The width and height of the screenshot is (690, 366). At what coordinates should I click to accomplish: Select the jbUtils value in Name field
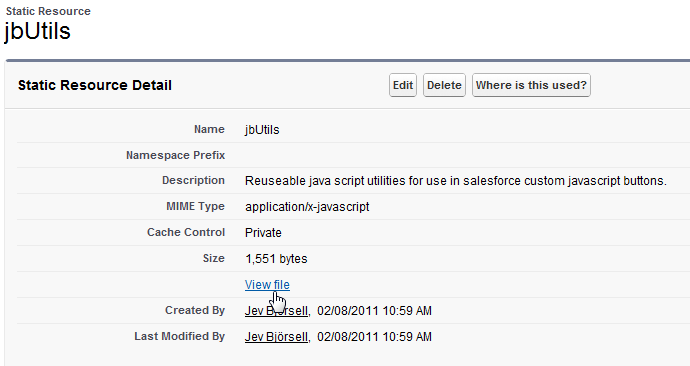point(262,129)
